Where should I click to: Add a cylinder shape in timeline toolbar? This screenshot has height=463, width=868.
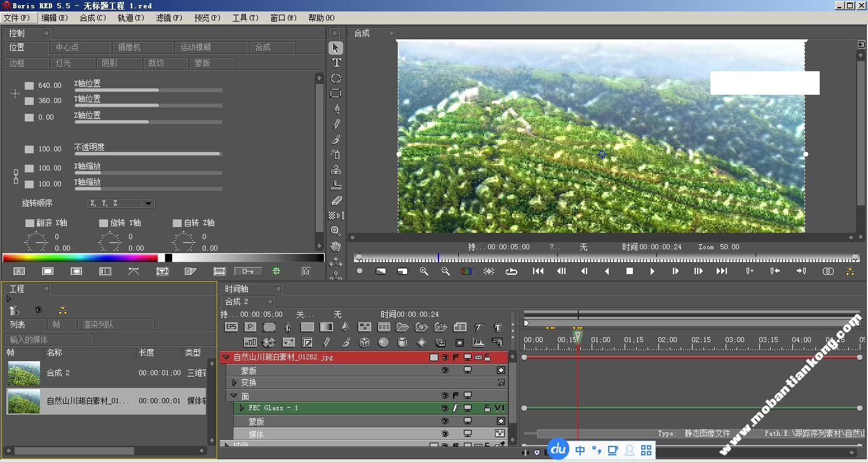[x=403, y=342]
